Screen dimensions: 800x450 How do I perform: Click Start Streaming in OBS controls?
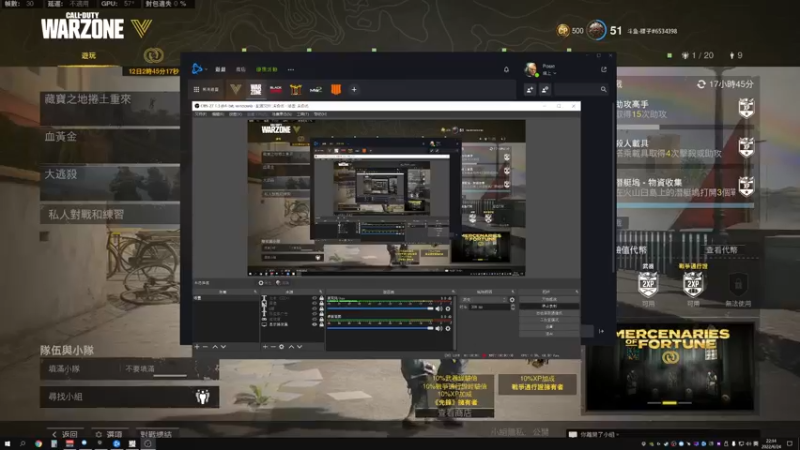coord(548,299)
